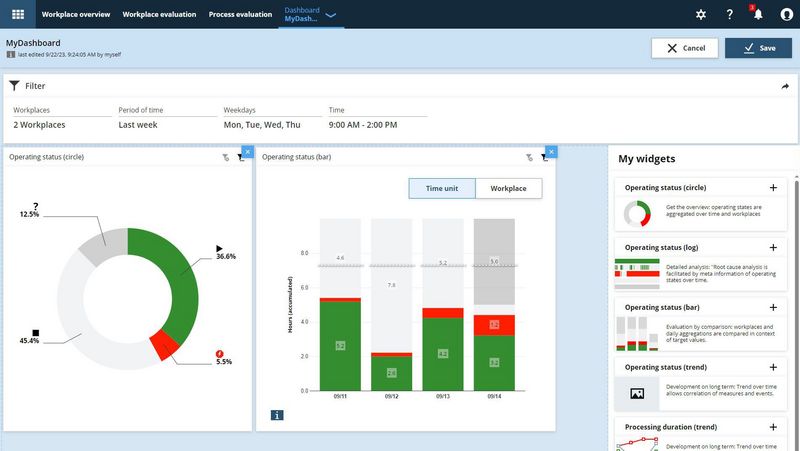Click the help question mark icon
The width and height of the screenshot is (800, 451).
(x=729, y=15)
